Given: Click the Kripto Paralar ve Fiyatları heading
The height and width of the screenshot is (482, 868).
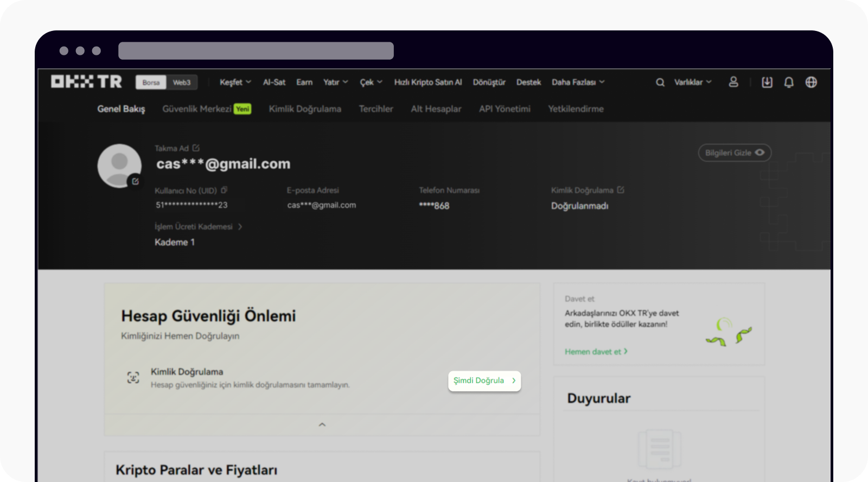Looking at the screenshot, I should point(196,470).
